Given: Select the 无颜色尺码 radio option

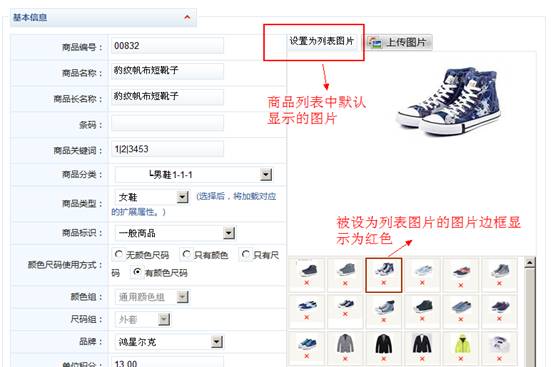Looking at the screenshot, I should [118, 254].
